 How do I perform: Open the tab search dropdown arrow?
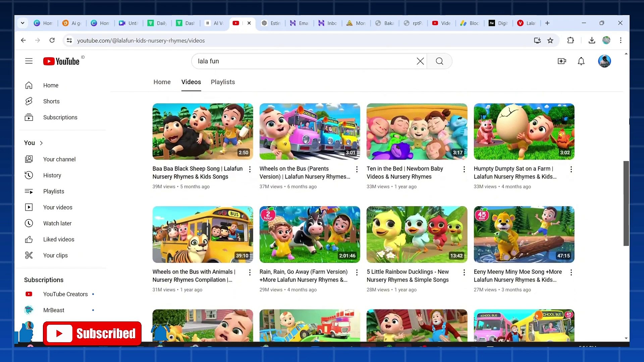22,23
